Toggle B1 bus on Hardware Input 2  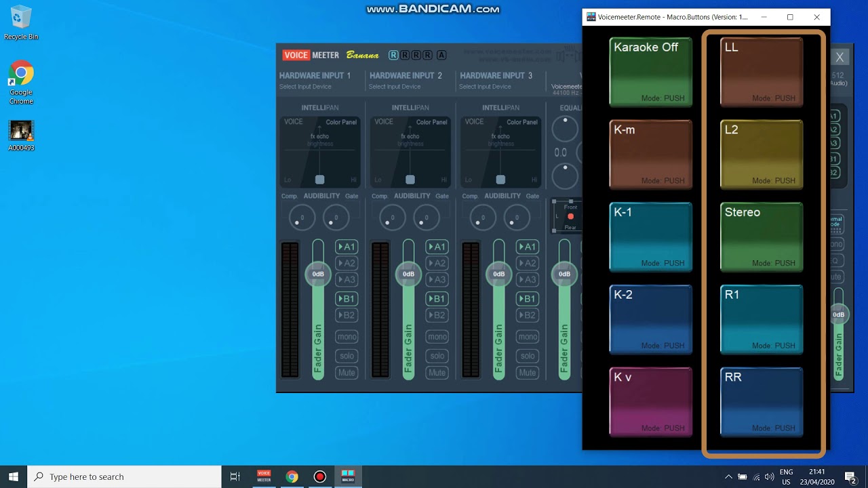[x=437, y=299]
